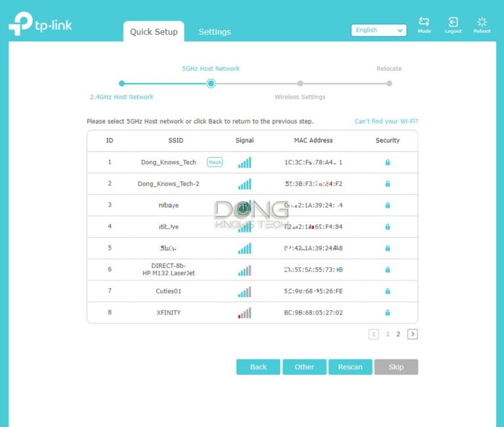
Task: Switch to the Settings tab
Action: click(215, 32)
